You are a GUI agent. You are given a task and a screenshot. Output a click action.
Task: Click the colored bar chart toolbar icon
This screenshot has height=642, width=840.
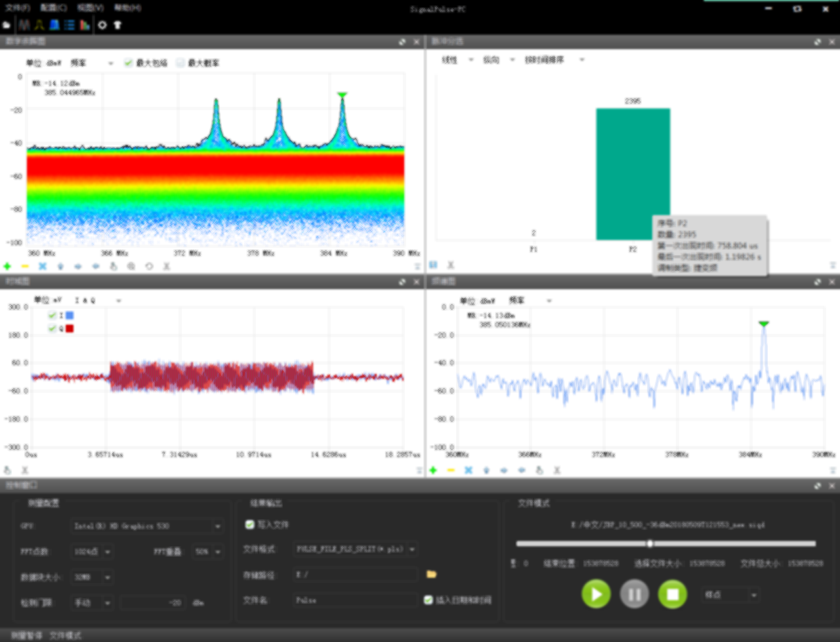pyautogui.click(x=85, y=25)
